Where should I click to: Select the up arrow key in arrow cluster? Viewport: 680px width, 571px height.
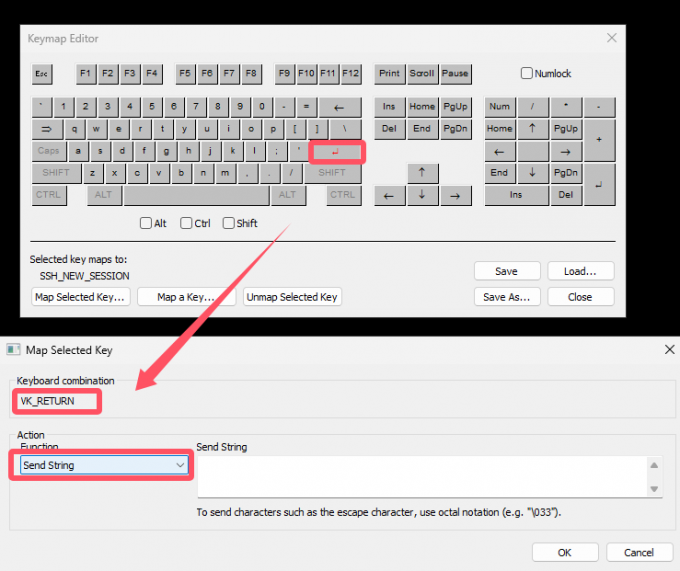tap(422, 173)
